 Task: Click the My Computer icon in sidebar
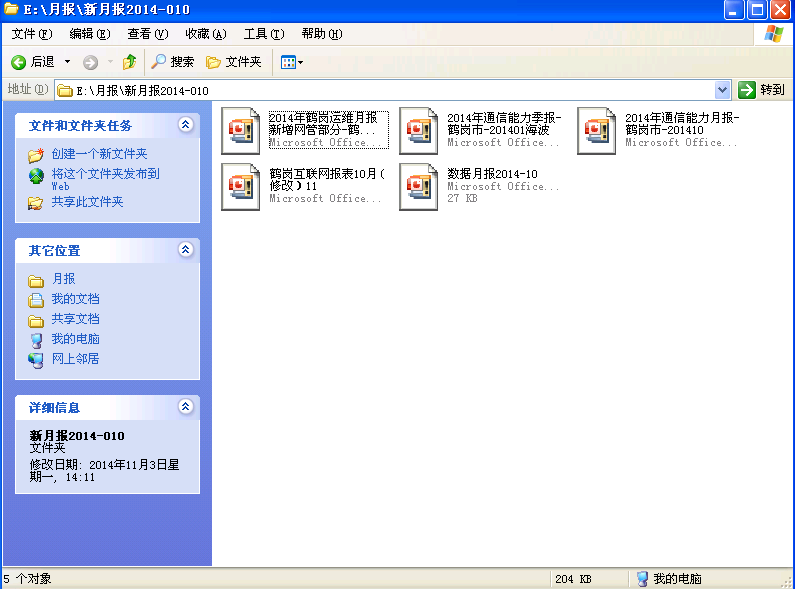(x=35, y=340)
